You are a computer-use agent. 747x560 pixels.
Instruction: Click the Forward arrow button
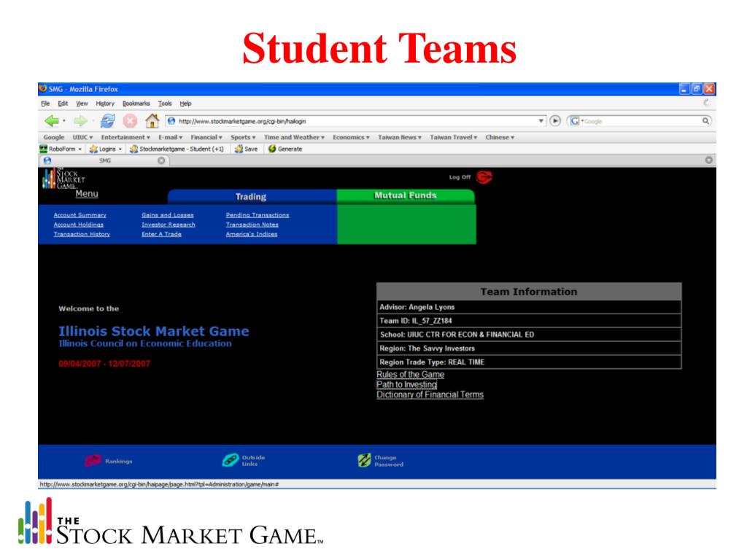point(80,121)
